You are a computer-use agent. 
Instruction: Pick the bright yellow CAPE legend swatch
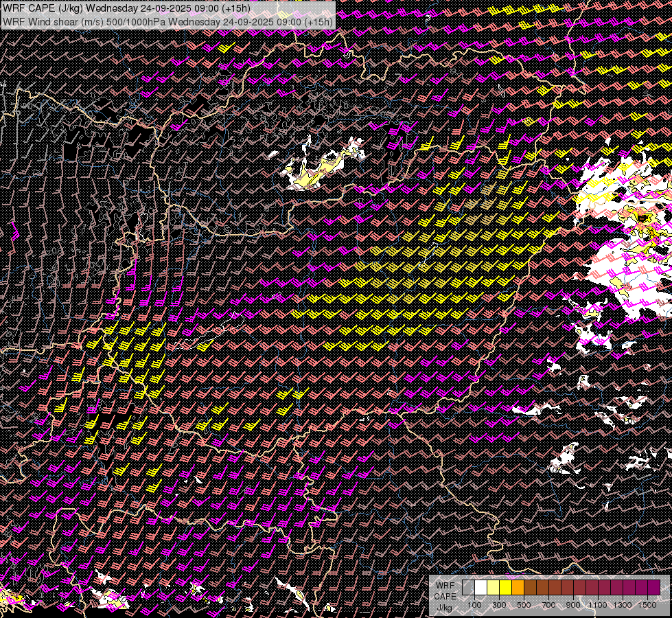[505, 588]
